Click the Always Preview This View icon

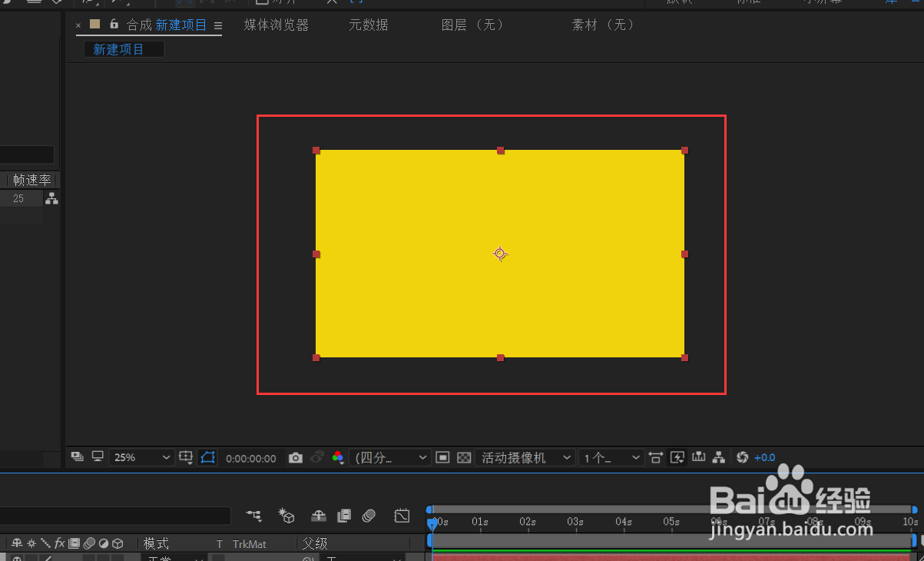tap(77, 456)
